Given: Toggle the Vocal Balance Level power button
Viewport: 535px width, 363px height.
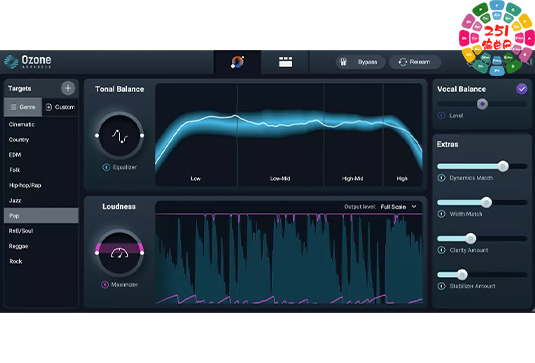Looking at the screenshot, I should (x=442, y=116).
